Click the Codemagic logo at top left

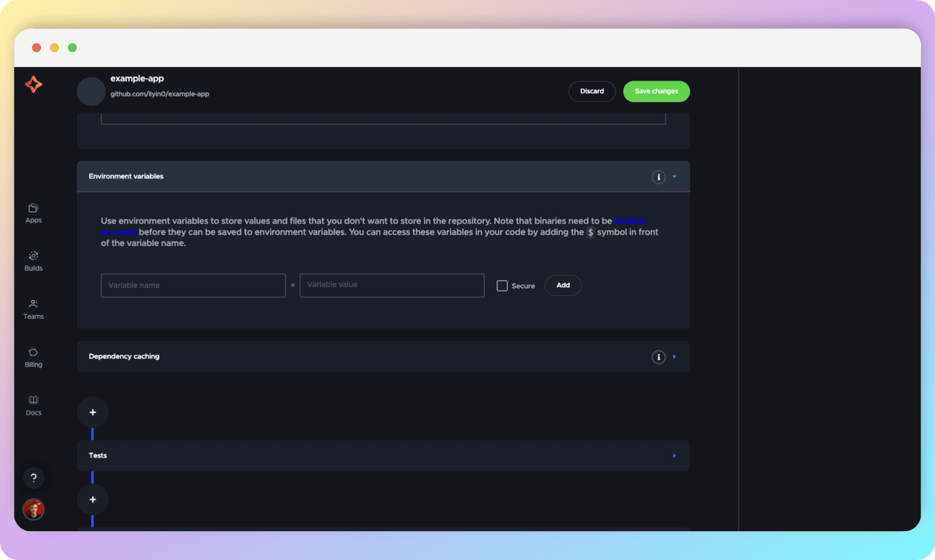[34, 84]
